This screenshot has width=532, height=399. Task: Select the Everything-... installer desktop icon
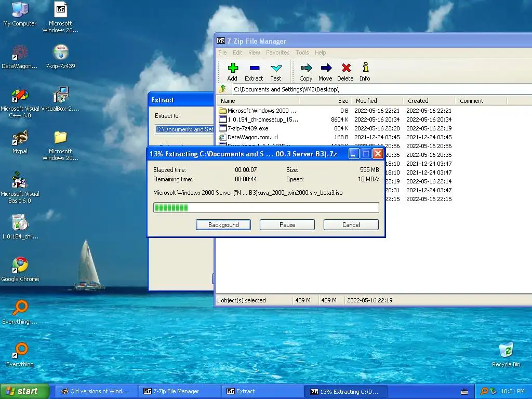coord(20,312)
